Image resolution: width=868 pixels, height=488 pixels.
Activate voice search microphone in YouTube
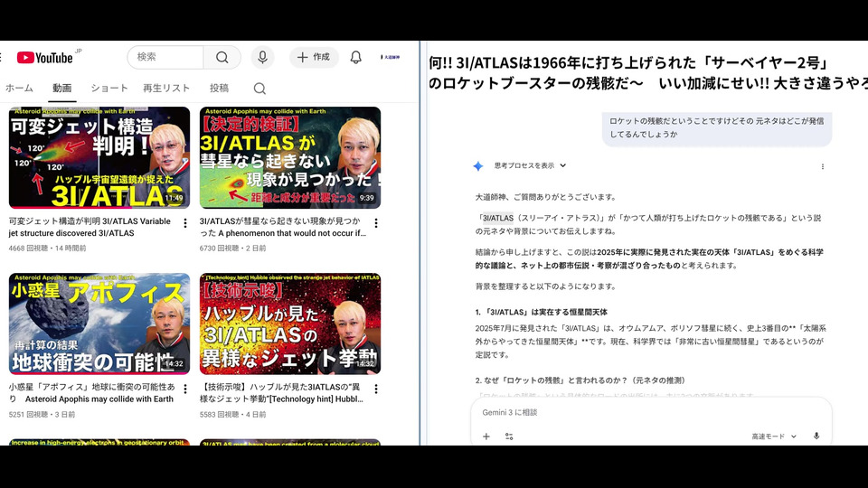(262, 57)
